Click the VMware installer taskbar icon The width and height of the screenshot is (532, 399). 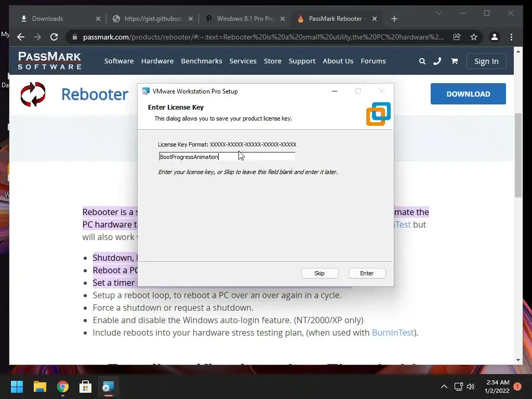108,387
